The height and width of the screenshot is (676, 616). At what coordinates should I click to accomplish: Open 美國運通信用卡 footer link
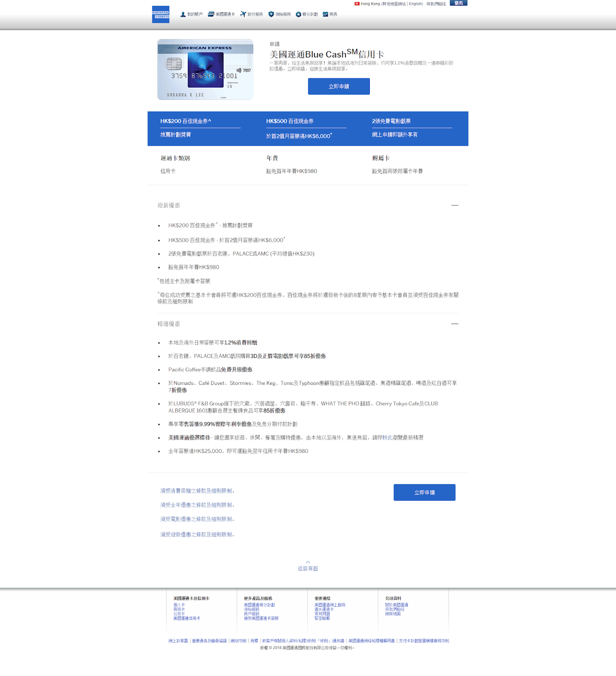187,618
